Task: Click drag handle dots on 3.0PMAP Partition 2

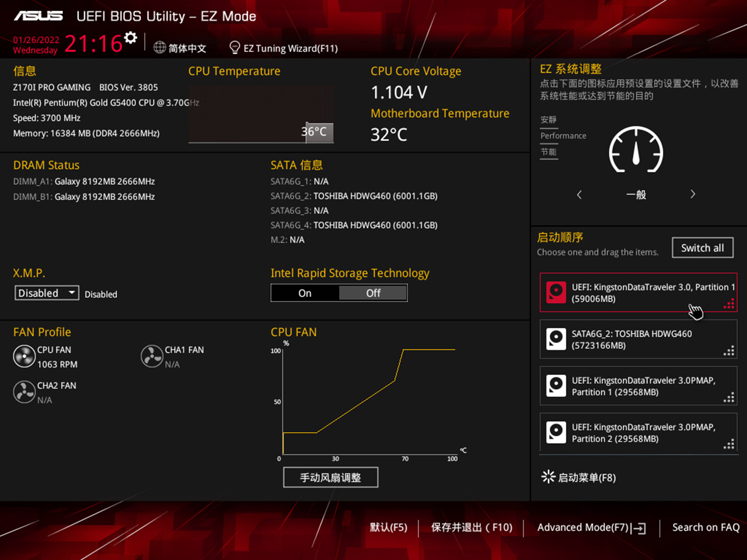Action: point(729,443)
